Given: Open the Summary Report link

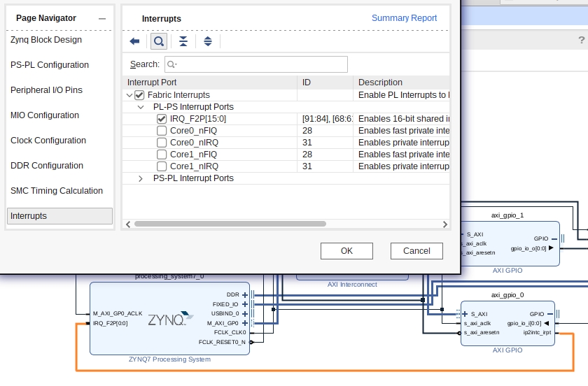Looking at the screenshot, I should (x=405, y=18).
